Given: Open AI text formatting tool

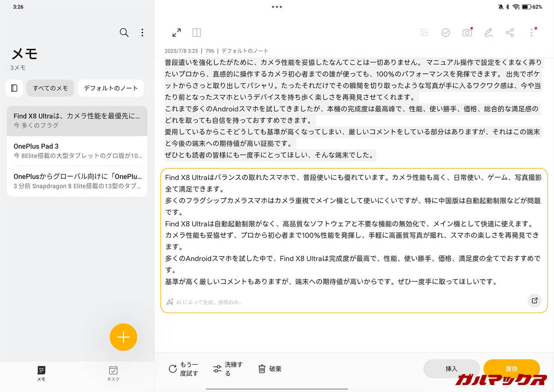Looking at the screenshot, I should (x=424, y=33).
